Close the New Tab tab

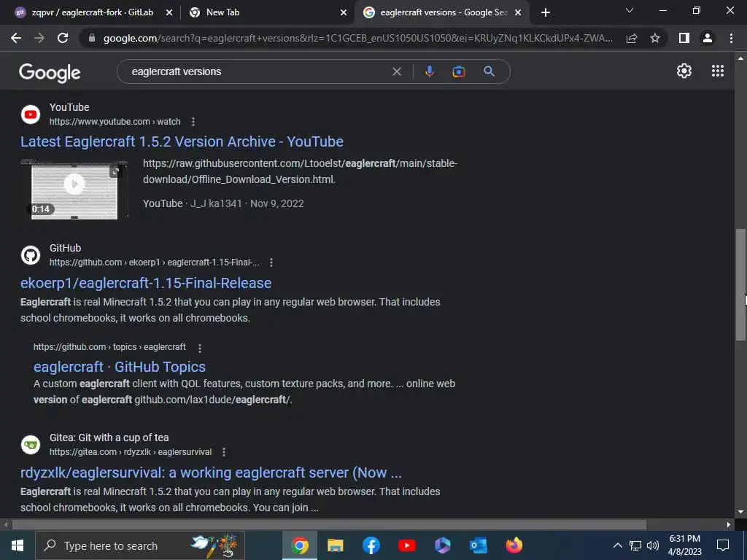coord(344,13)
